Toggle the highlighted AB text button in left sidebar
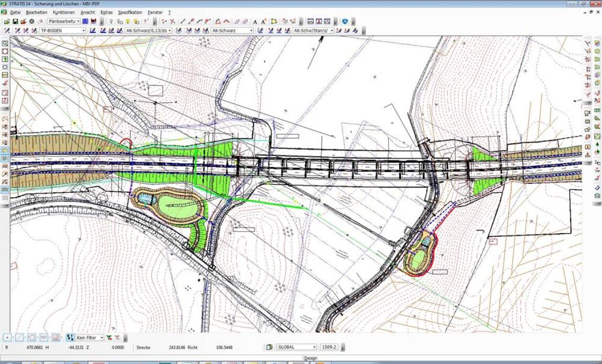This screenshot has width=602, height=364. 5,166
